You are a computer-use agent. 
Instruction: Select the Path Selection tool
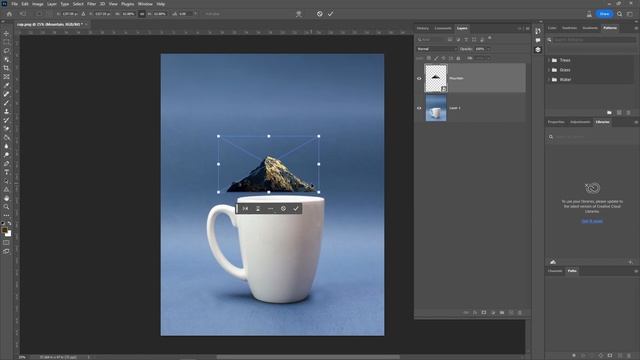(x=6, y=181)
